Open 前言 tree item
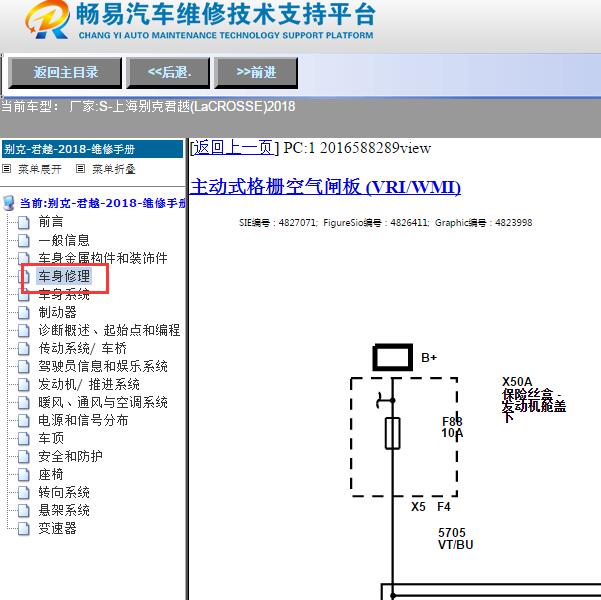This screenshot has width=601, height=600. [x=51, y=222]
